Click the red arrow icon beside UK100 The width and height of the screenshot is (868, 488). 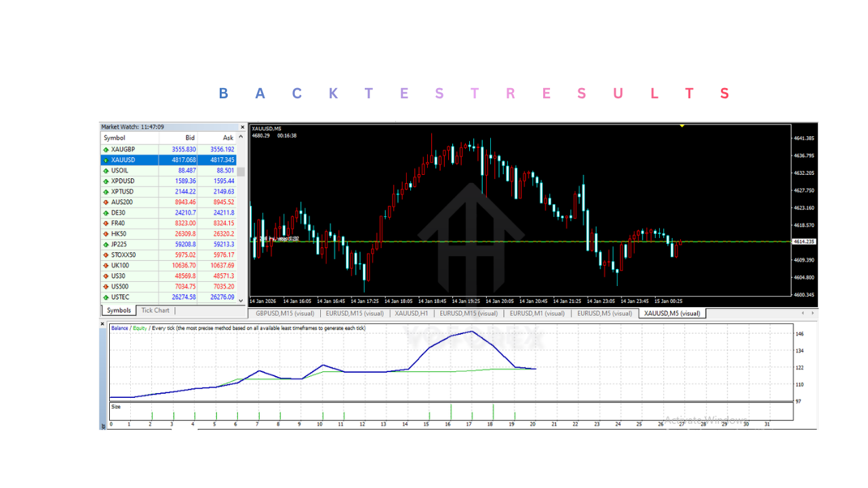(x=106, y=266)
